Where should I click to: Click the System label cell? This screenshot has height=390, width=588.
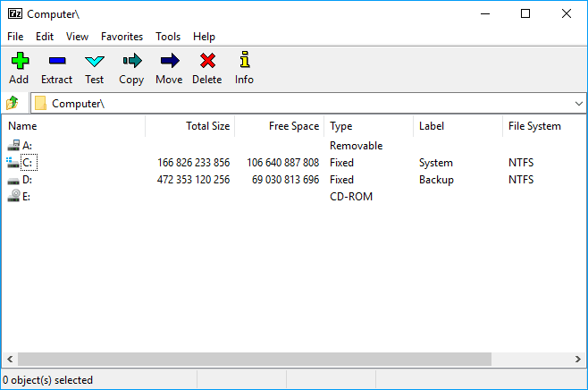(x=436, y=163)
